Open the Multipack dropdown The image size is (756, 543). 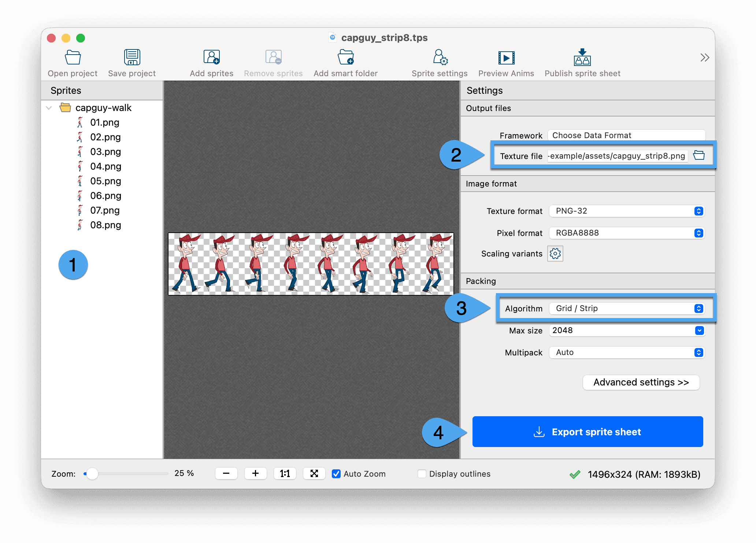coord(627,352)
